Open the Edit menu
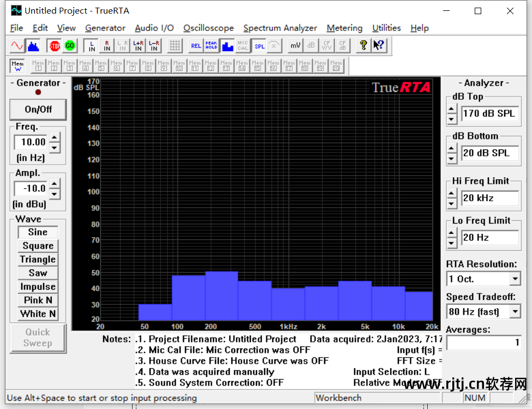Viewport: 532px width, 409px height. tap(40, 28)
